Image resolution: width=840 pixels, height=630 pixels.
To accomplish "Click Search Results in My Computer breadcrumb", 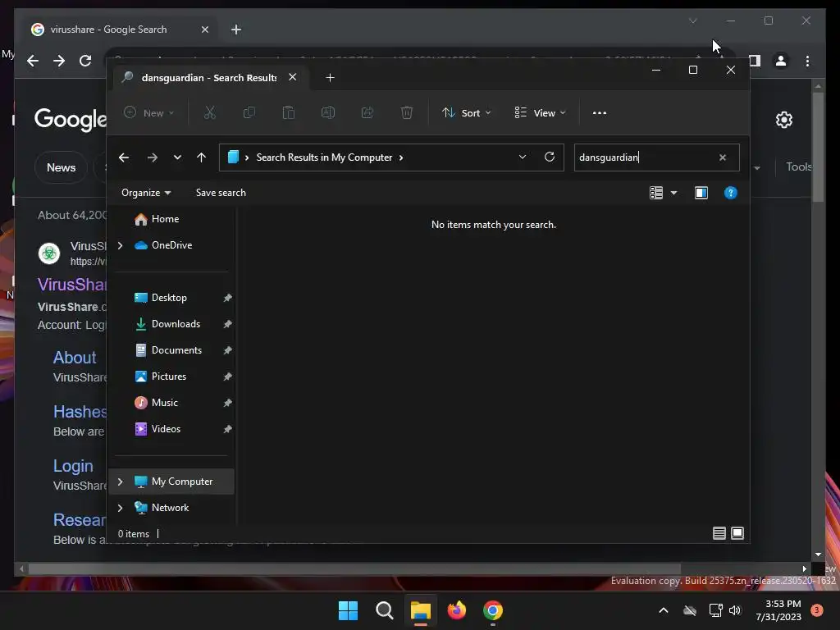I will click(324, 157).
